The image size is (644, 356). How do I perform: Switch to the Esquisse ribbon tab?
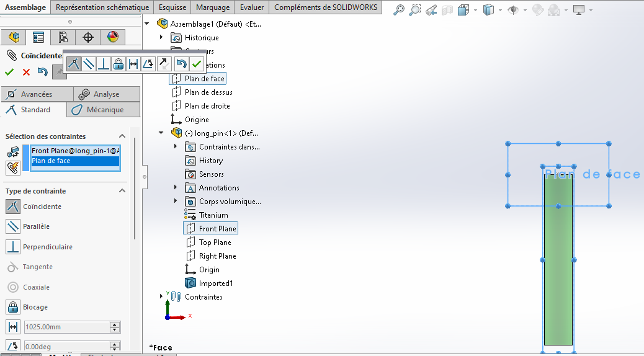point(172,7)
